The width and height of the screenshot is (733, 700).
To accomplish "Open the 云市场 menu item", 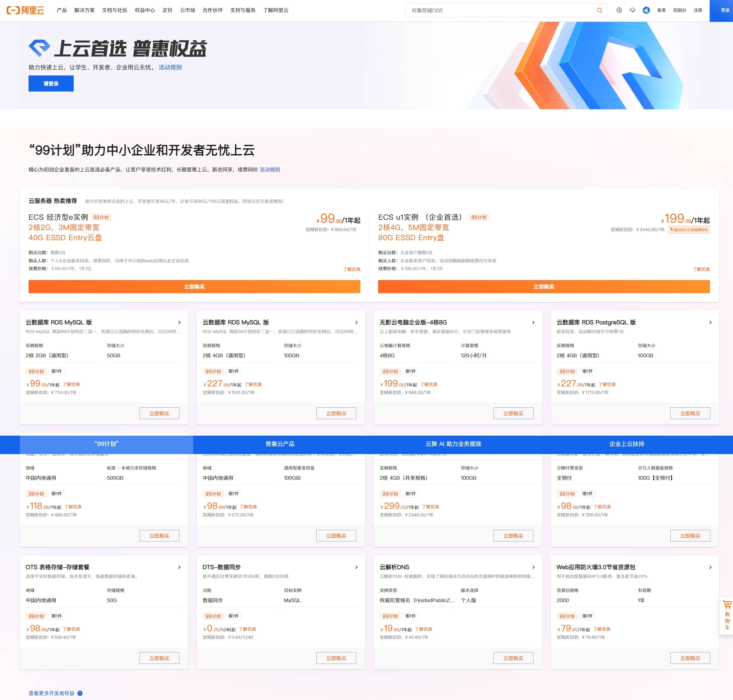I will [187, 10].
